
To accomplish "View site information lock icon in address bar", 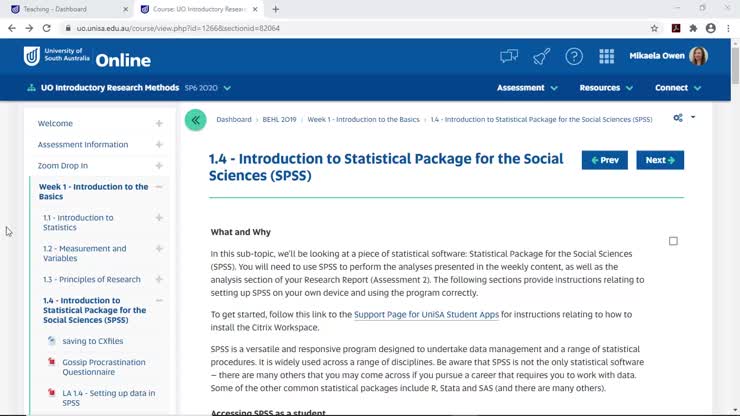I will point(68,28).
